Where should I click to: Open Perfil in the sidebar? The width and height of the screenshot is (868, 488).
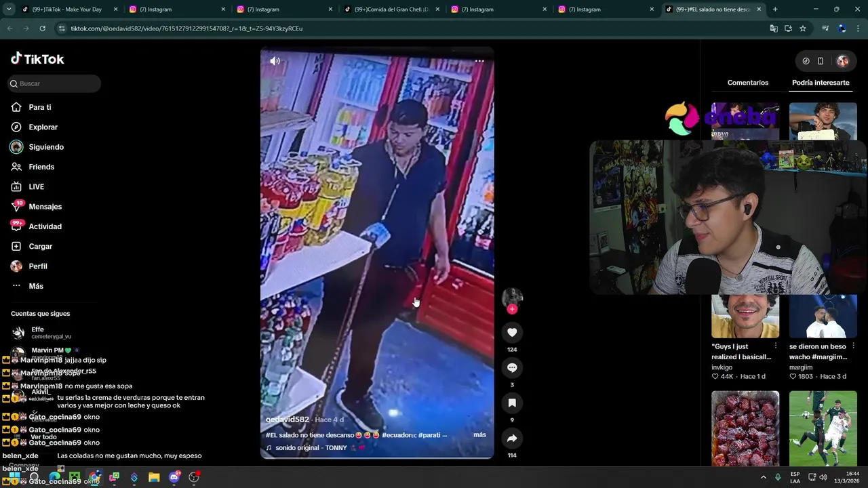point(37,266)
